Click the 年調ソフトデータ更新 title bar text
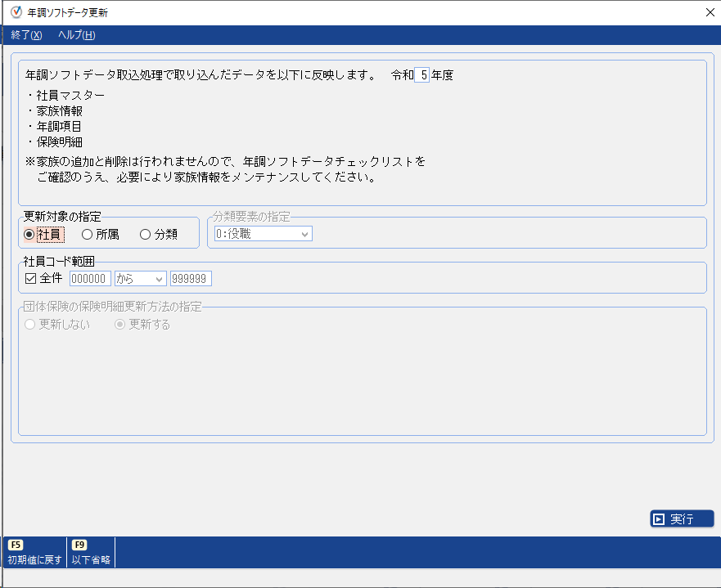 tap(67, 13)
